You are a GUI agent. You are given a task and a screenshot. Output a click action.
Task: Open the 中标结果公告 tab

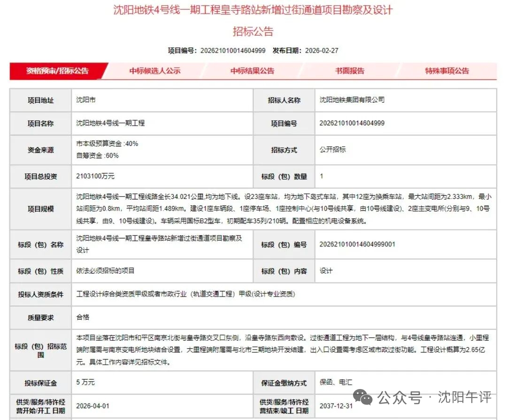[x=252, y=71]
